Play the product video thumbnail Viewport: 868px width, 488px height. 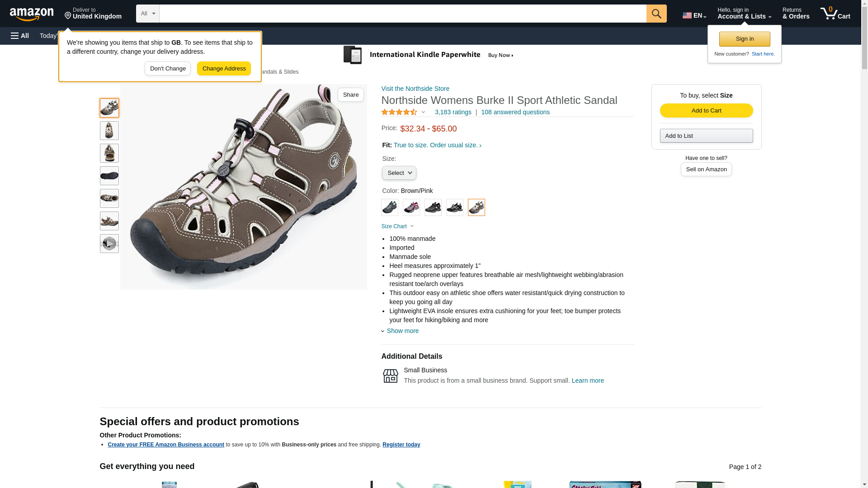tap(109, 244)
